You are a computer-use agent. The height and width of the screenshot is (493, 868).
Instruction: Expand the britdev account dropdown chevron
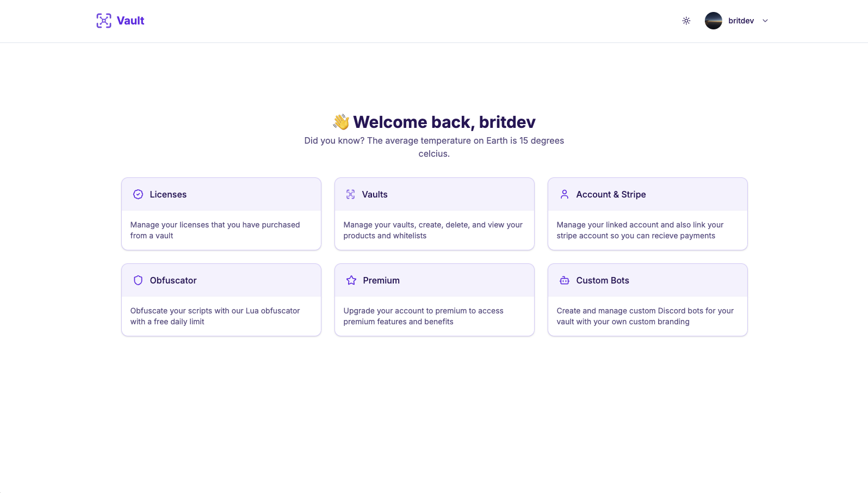765,21
